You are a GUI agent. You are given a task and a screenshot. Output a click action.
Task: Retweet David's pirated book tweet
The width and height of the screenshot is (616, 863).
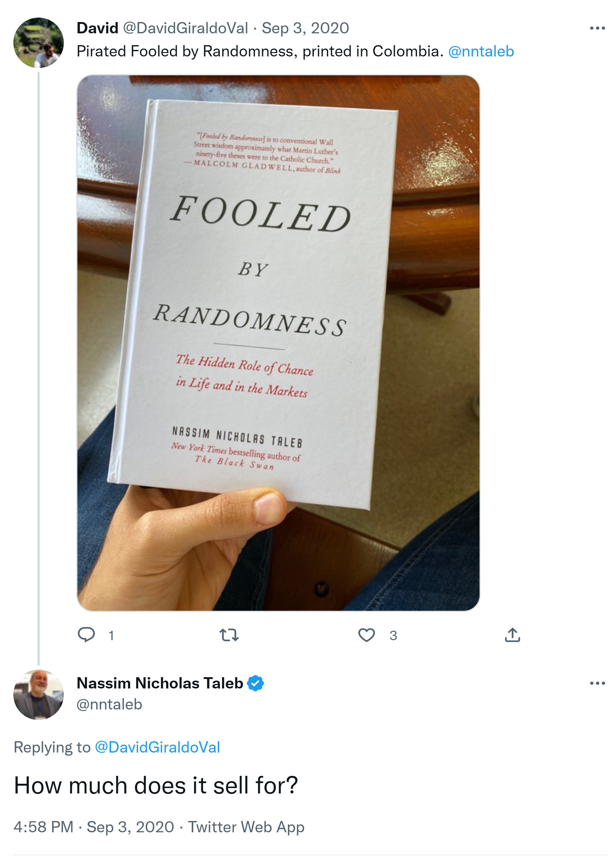(x=229, y=635)
